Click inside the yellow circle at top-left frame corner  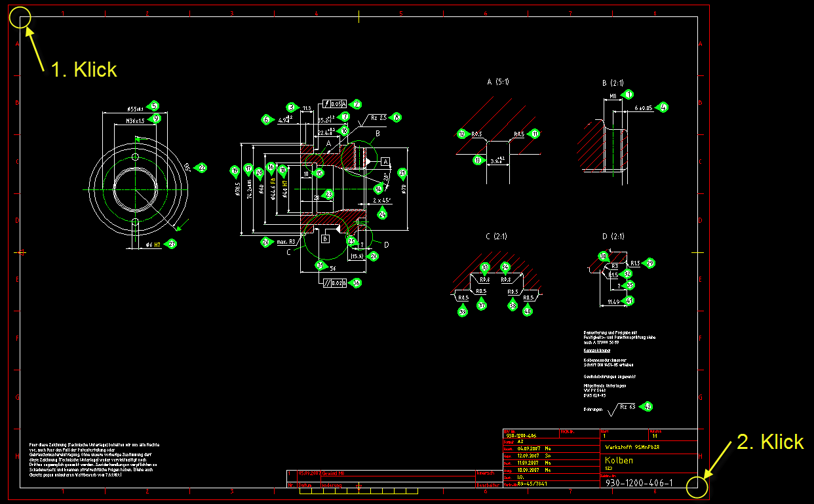click(x=21, y=18)
